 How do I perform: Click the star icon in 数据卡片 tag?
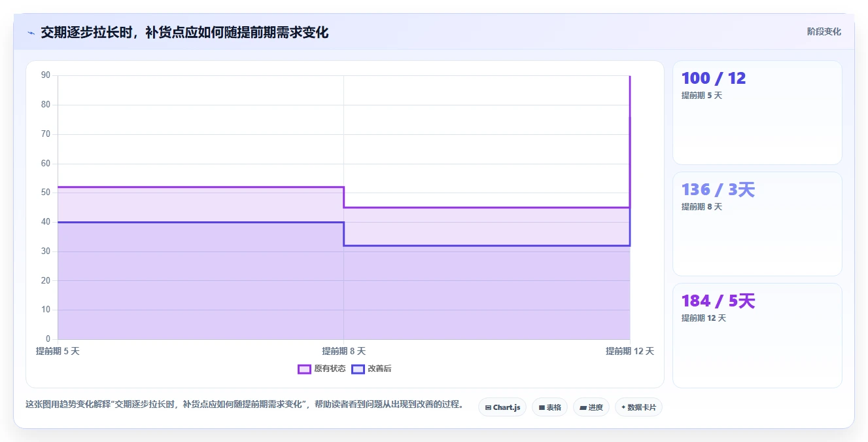[x=623, y=407]
